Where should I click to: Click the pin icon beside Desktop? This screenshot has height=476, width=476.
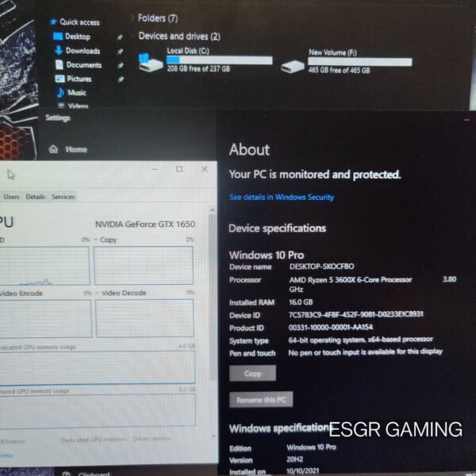[x=121, y=37]
